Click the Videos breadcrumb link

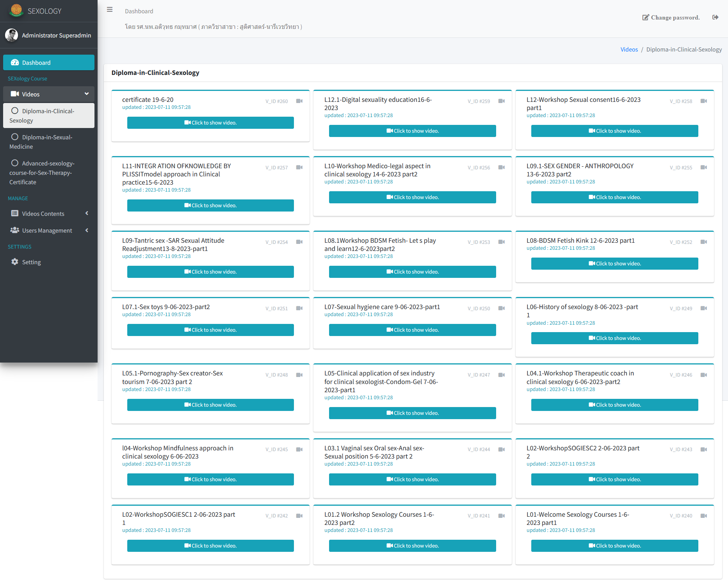(629, 50)
